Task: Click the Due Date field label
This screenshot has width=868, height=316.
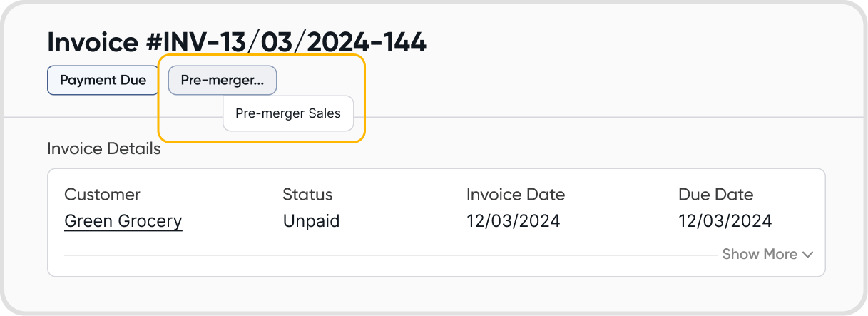Action: 715,194
